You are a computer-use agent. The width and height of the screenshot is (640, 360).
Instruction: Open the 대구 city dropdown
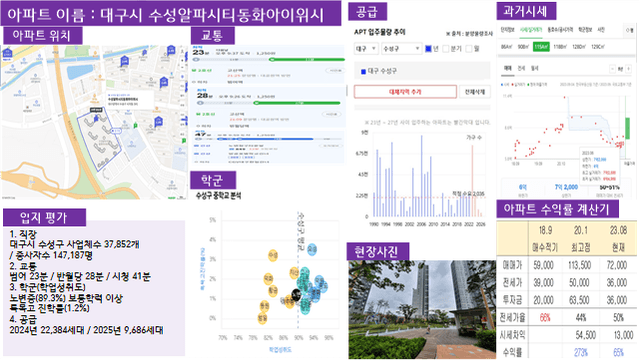pos(366,49)
